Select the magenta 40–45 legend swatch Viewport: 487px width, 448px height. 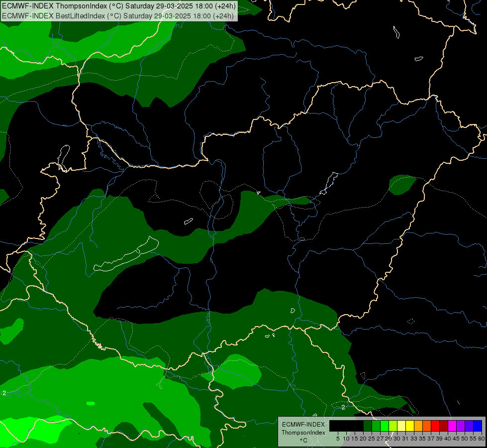452,426
